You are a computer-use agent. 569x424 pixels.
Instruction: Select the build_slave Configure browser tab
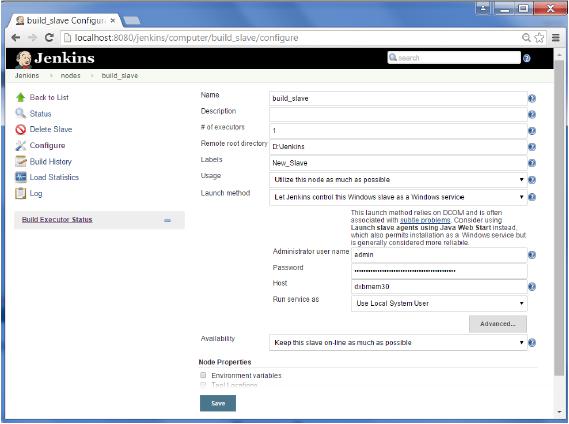(65, 20)
